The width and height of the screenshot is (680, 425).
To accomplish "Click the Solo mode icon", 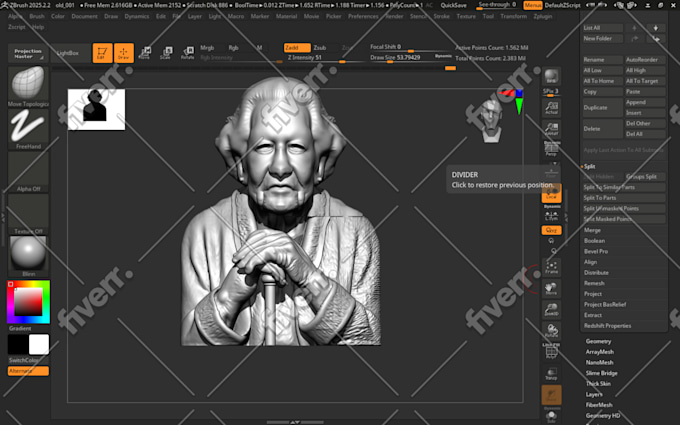I will 551,417.
